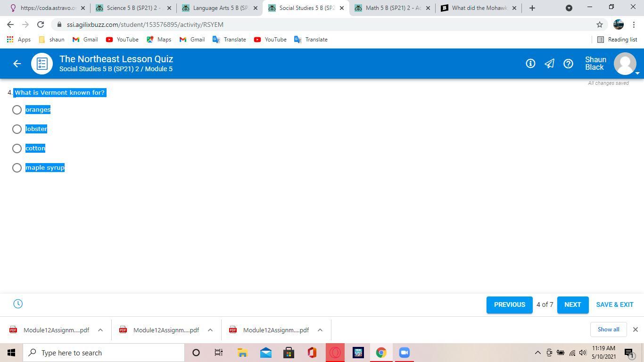Open the volume control in system tray
Screen dimensions: 644x362
583,353
